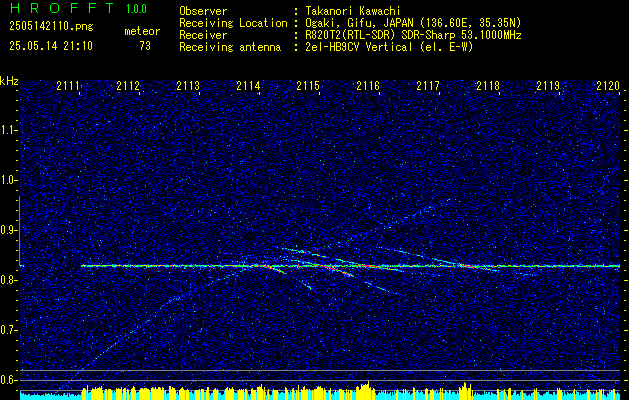The width and height of the screenshot is (629, 400).
Task: Click observer name Takanori Kawachi
Action: point(354,11)
